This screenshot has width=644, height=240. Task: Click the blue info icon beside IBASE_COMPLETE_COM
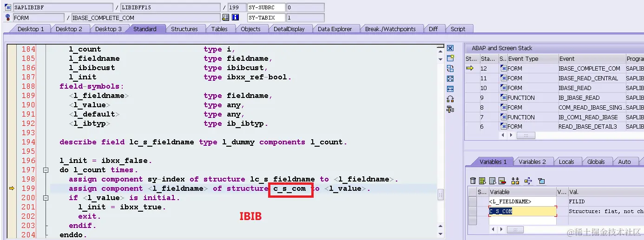pyautogui.click(x=235, y=18)
